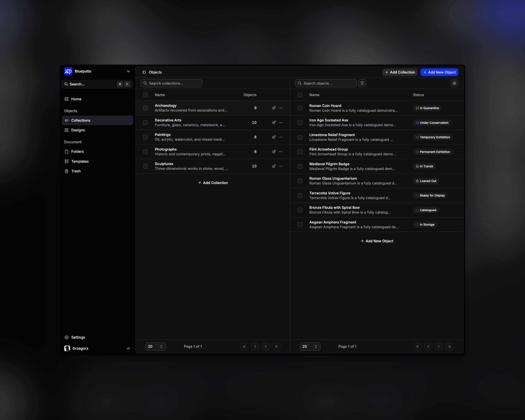
Task: Check the Roman Coin Hoard row
Action: (300, 108)
